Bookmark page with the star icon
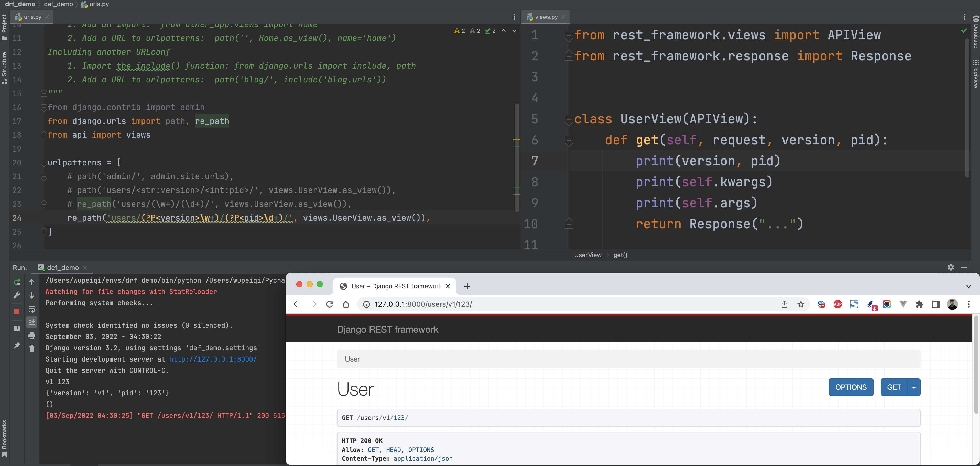 (801, 304)
